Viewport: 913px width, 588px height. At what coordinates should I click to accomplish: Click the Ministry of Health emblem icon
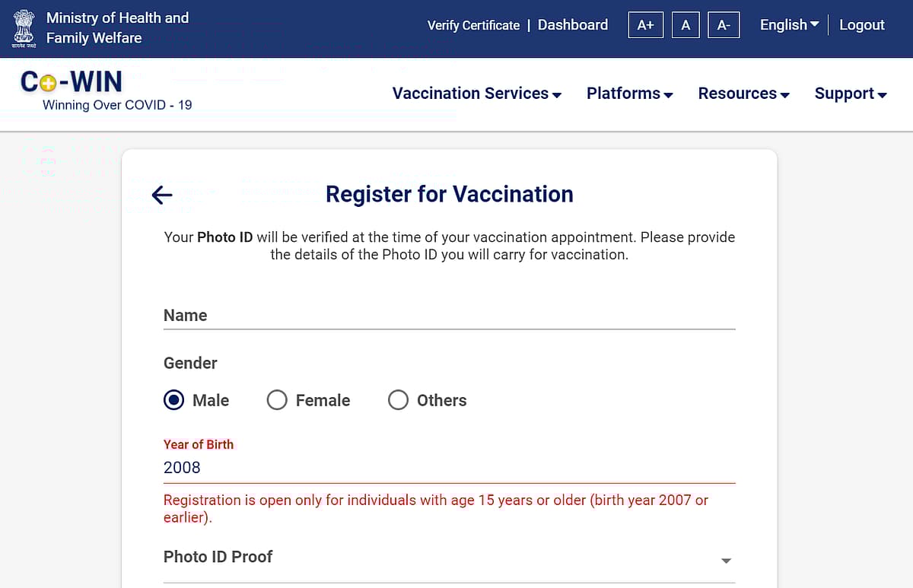24,27
